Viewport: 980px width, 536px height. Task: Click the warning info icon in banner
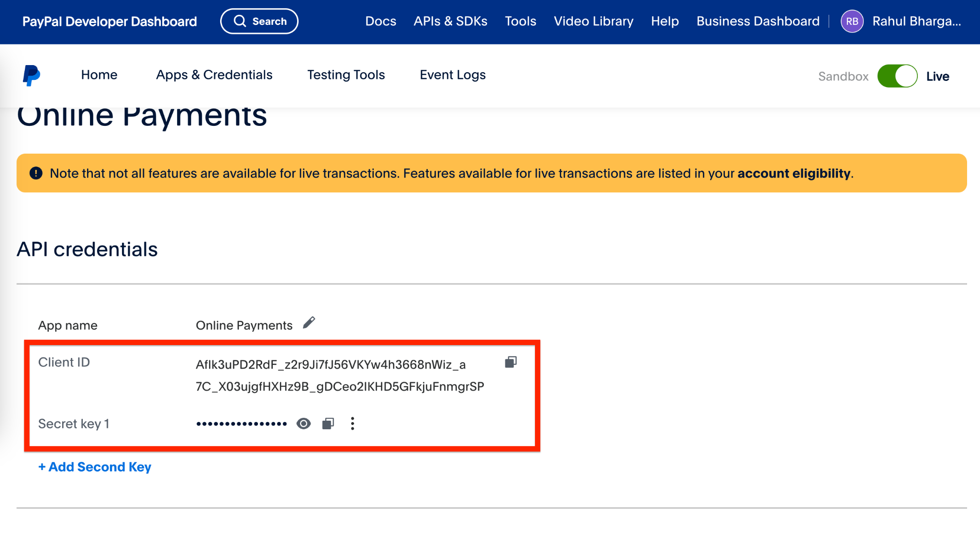pyautogui.click(x=36, y=173)
